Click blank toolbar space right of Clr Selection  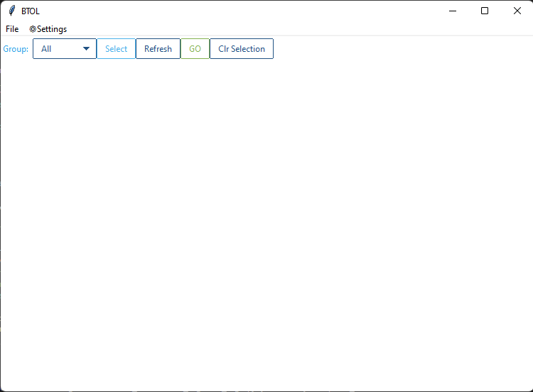(398, 49)
